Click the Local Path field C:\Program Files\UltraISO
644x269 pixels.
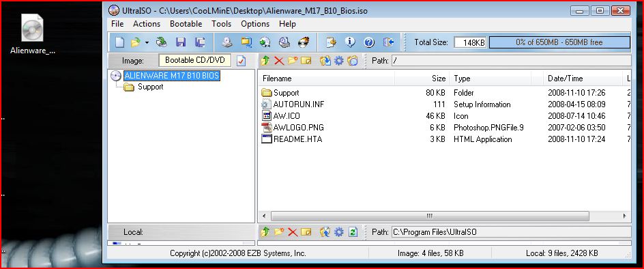511,232
